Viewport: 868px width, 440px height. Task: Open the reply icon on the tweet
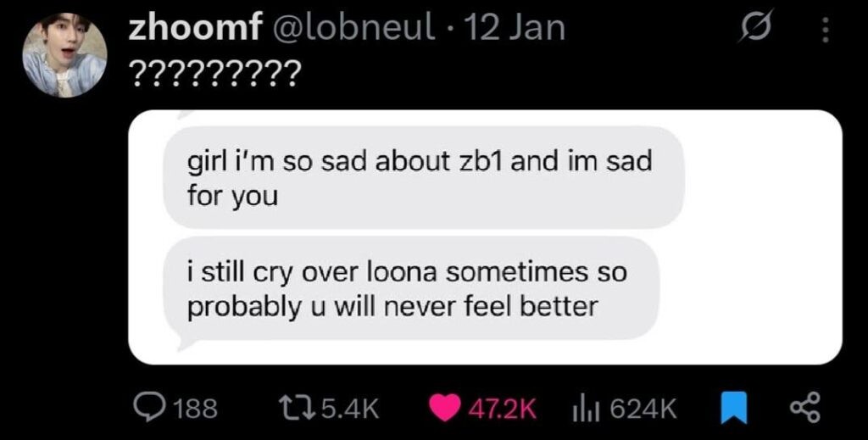(151, 409)
